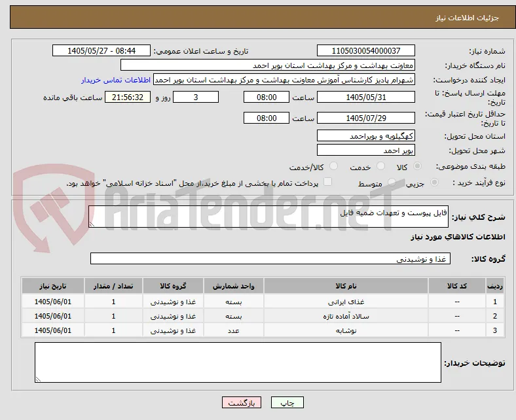Click the واحد شمارش column header

[233, 286]
